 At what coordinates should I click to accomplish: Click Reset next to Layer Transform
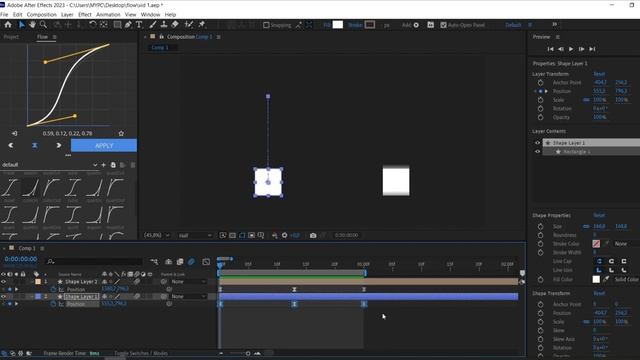tap(599, 74)
